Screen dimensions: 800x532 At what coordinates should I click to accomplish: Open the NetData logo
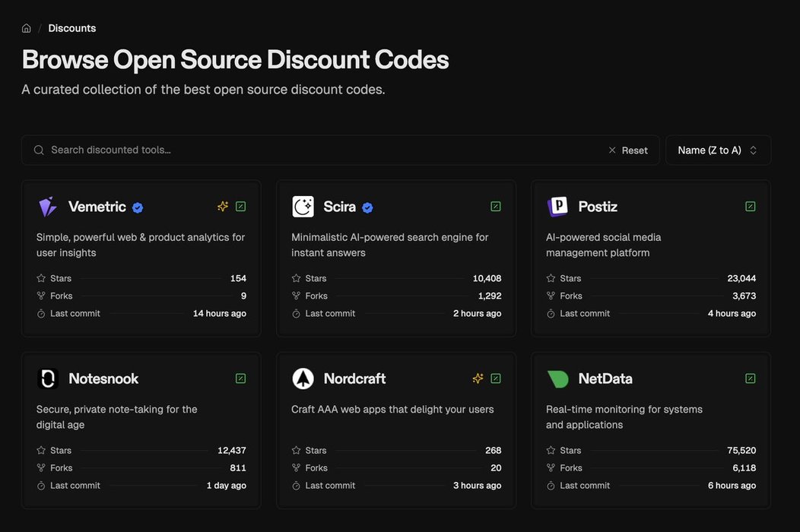pos(557,378)
